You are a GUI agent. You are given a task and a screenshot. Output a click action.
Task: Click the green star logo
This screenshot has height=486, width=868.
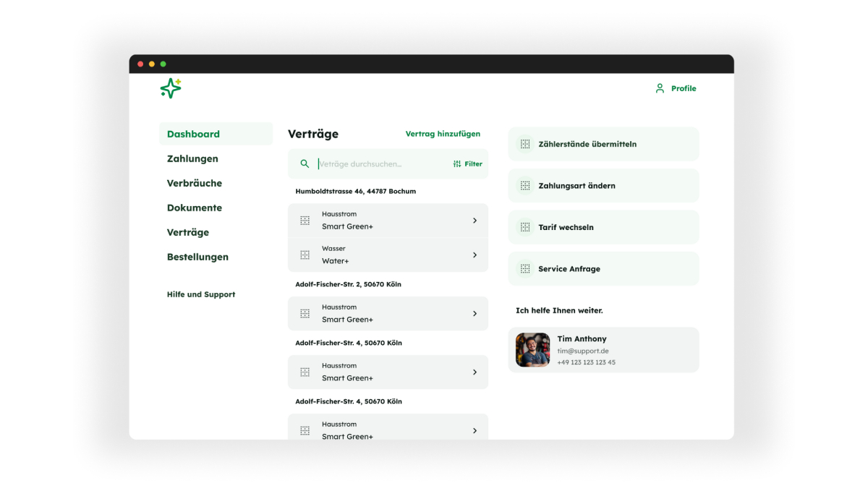(171, 88)
